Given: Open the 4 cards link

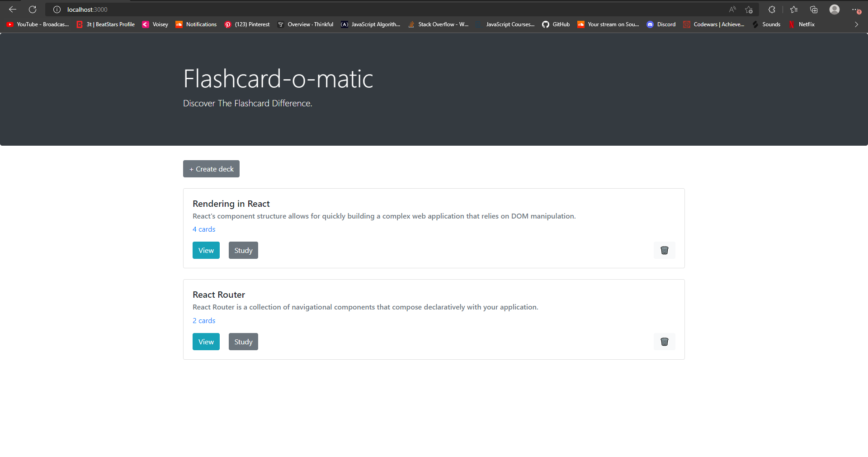Looking at the screenshot, I should (204, 229).
